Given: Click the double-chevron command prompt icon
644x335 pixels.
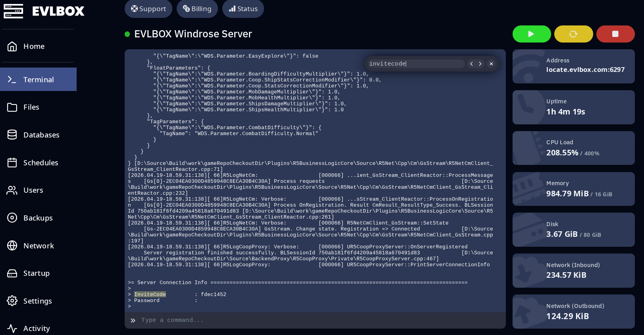Looking at the screenshot, I should click(133, 320).
